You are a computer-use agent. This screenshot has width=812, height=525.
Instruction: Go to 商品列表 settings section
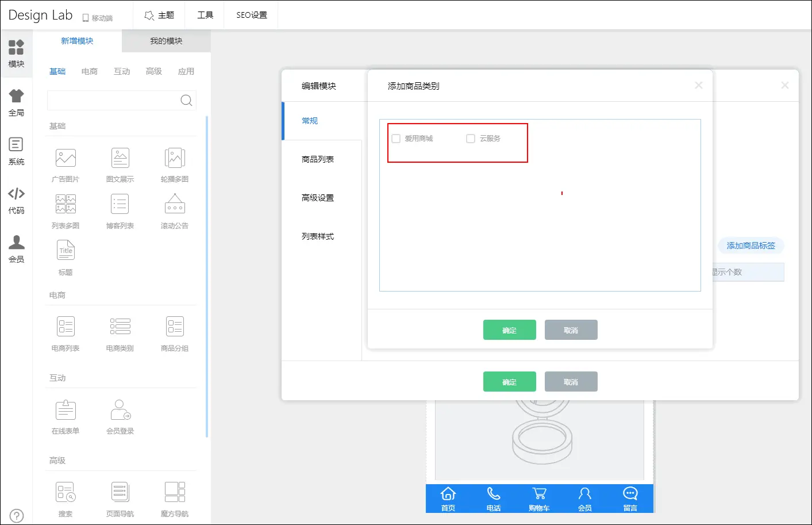coord(318,159)
